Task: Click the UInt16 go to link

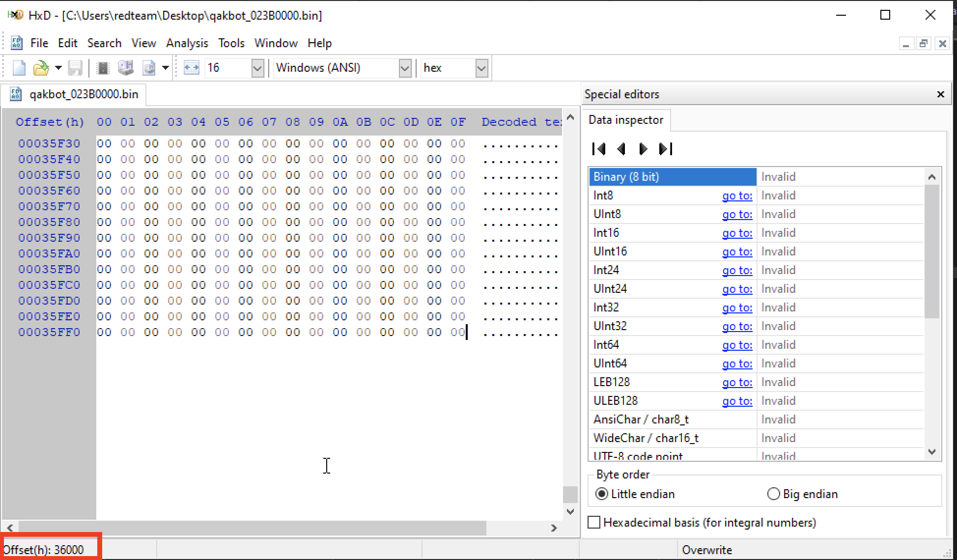Action: point(737,252)
